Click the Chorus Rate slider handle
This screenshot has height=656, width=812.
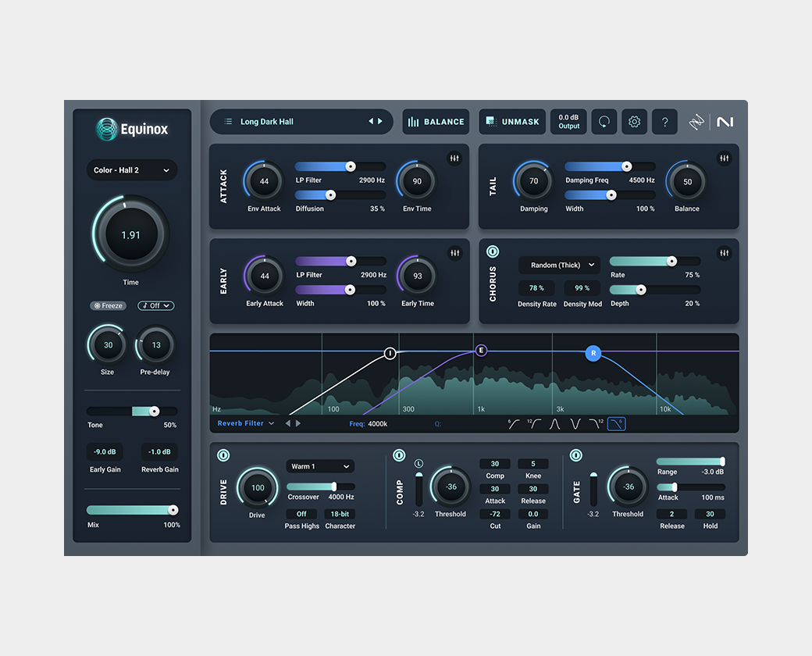pyautogui.click(x=671, y=261)
